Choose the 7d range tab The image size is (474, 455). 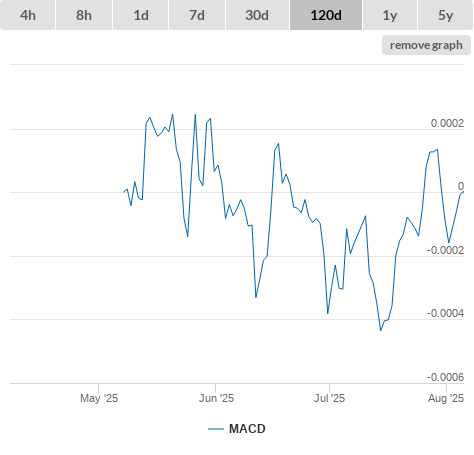(x=197, y=15)
